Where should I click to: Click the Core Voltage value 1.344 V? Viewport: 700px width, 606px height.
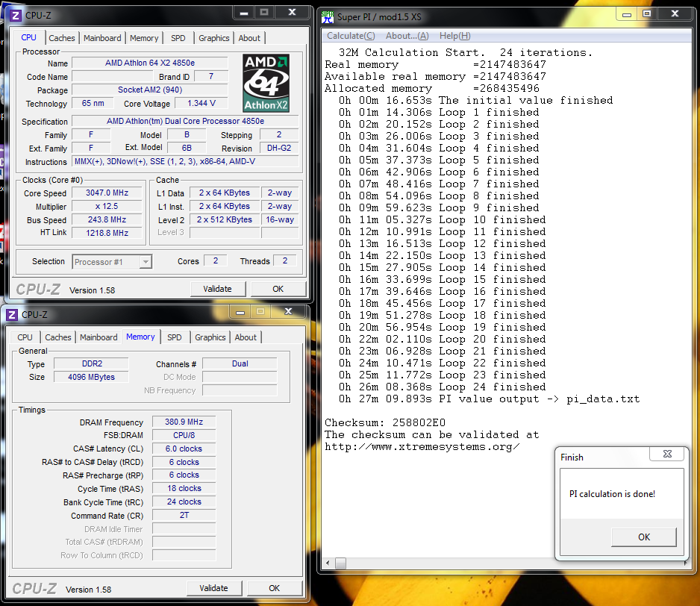coord(201,103)
